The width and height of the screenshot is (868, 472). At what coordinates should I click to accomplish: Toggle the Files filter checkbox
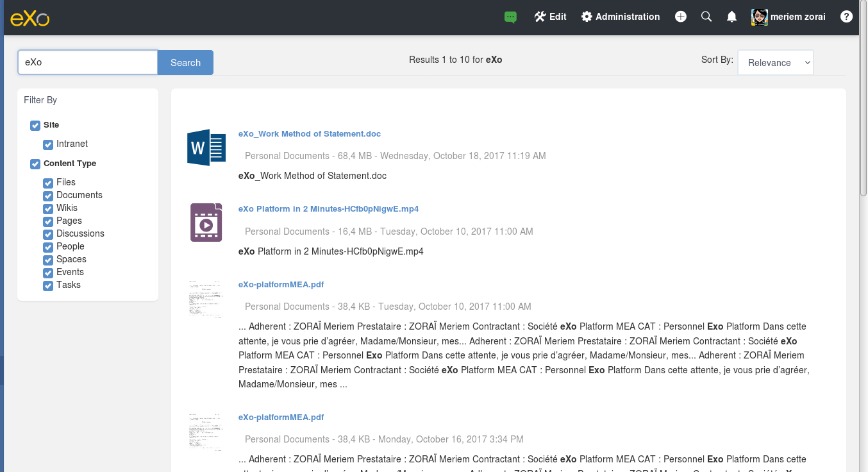[x=48, y=183]
